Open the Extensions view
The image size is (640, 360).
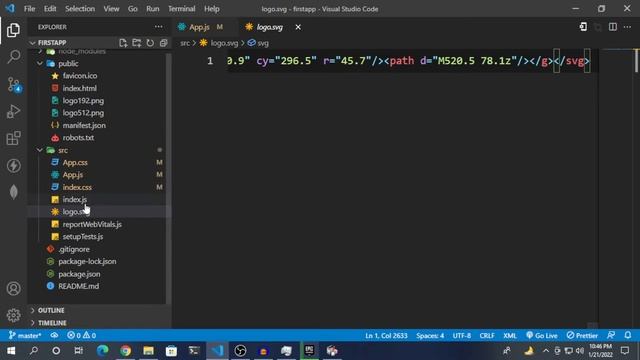click(x=13, y=138)
